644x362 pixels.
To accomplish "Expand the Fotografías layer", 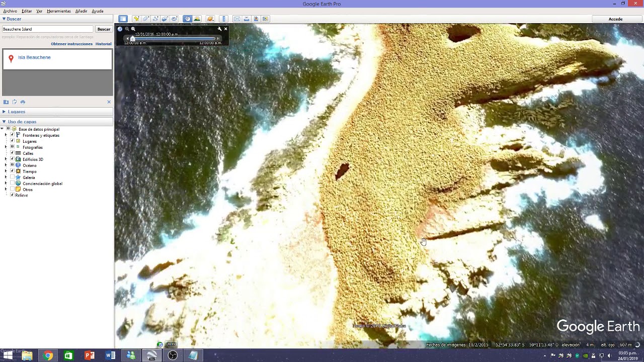I will coord(6,147).
